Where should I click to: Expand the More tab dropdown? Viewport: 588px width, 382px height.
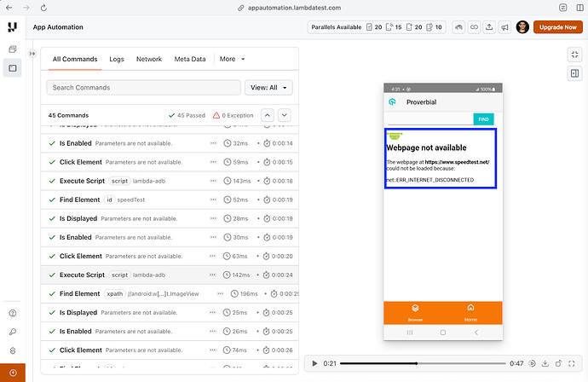[x=232, y=60]
